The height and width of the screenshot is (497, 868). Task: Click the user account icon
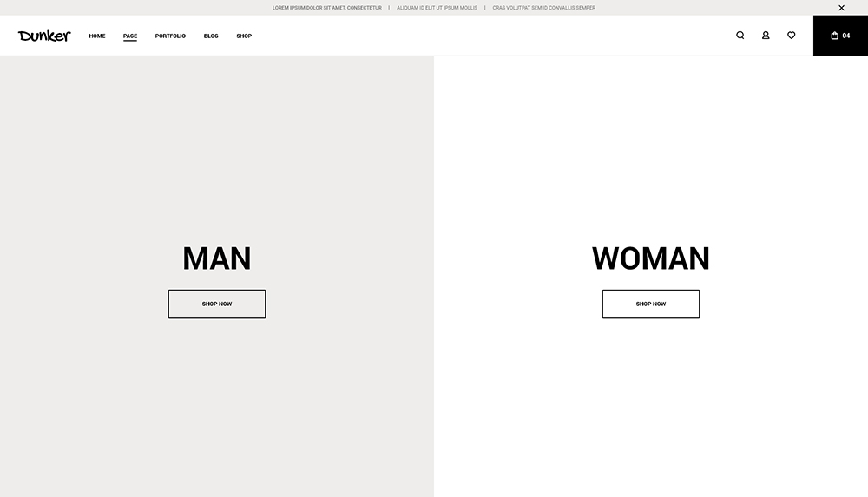pos(766,36)
